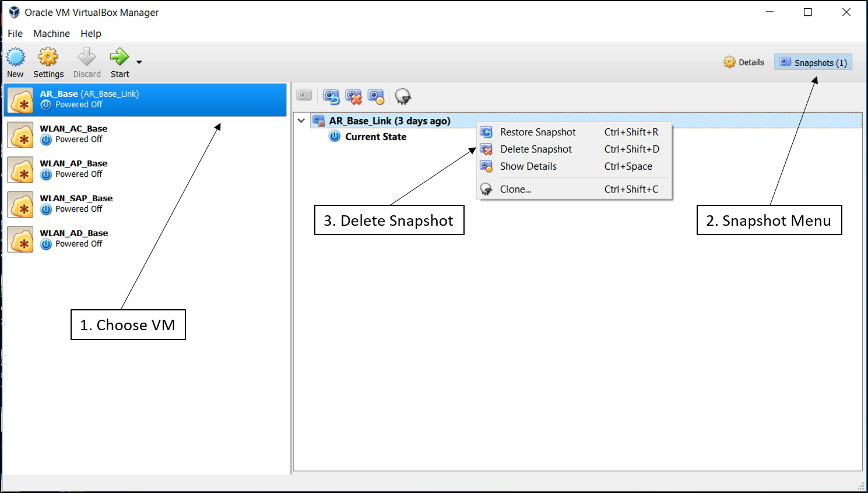Viewport: 868px width, 493px height.
Task: Select the WLAN_AP_Base virtual machine
Action: [x=146, y=169]
